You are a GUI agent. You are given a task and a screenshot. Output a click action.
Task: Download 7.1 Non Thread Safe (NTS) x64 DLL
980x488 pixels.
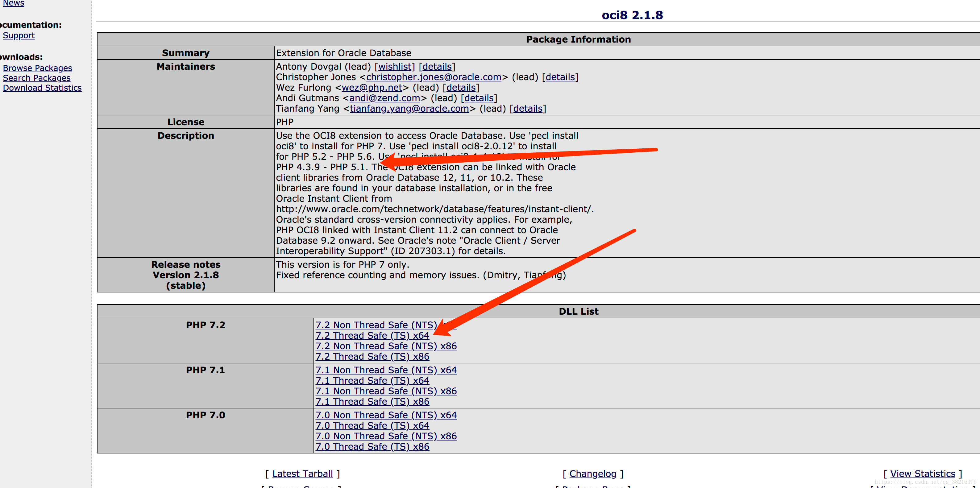pos(386,370)
